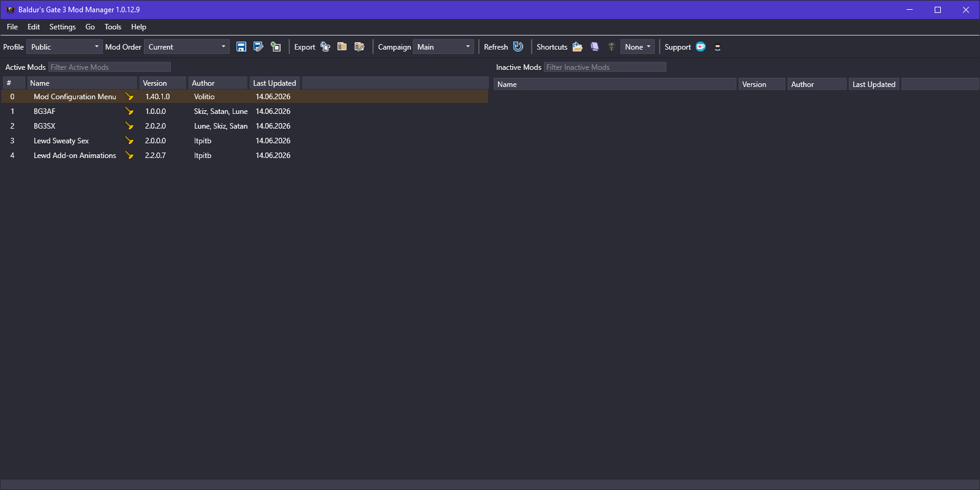Click the date 14.06.2026 on the BG3AF row

(x=273, y=111)
